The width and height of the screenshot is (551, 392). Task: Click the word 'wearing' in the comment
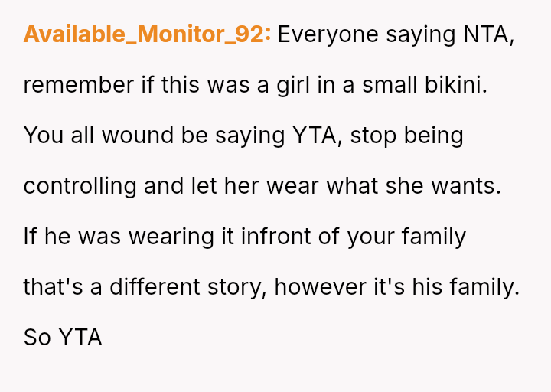click(171, 237)
